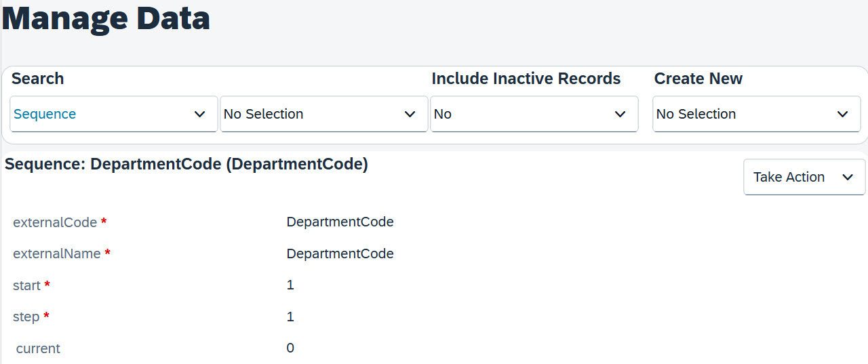Open the Search dropdown showing Sequence
The height and width of the screenshot is (364, 868).
[113, 114]
